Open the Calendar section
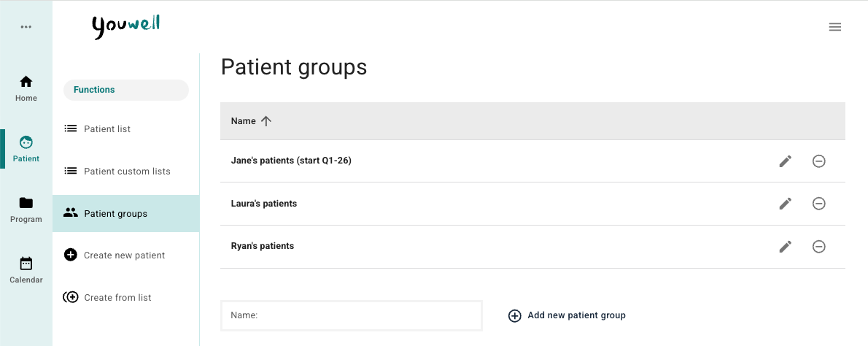Viewport: 868px width, 346px height. (x=26, y=269)
